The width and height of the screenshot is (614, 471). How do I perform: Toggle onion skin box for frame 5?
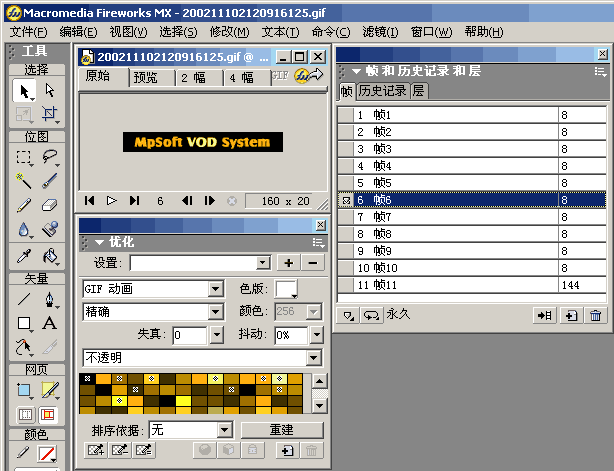[x=346, y=183]
